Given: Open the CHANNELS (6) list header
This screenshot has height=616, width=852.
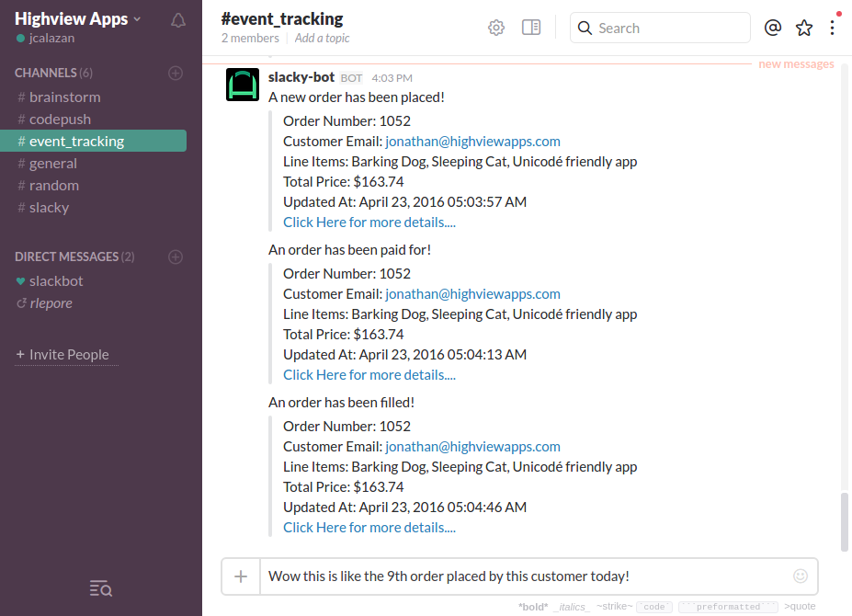Looking at the screenshot, I should (53, 73).
